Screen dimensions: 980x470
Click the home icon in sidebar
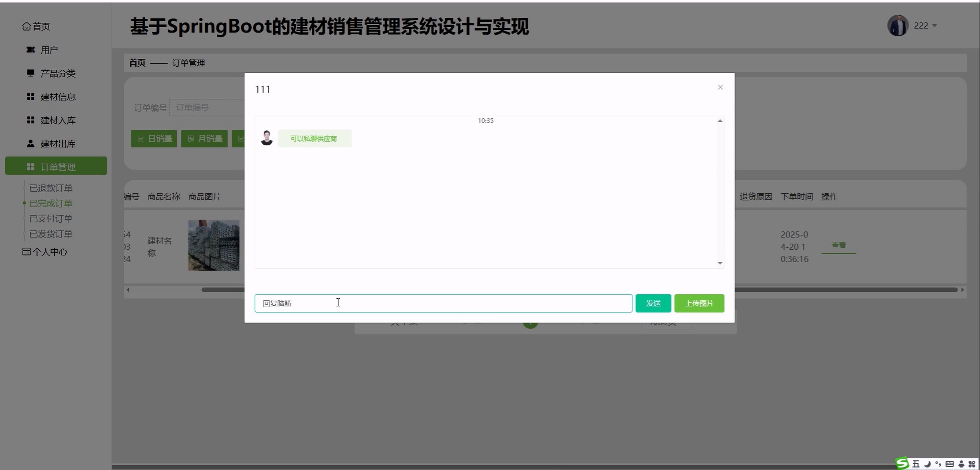26,26
